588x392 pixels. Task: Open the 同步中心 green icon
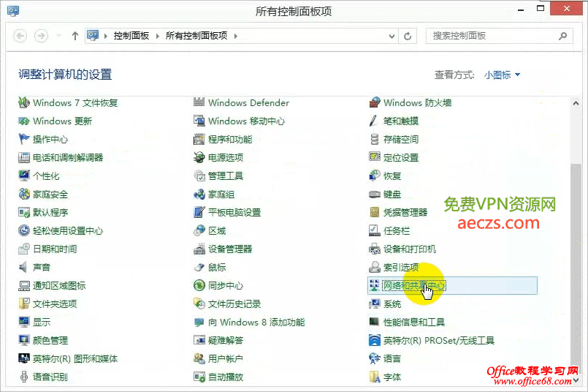[199, 285]
